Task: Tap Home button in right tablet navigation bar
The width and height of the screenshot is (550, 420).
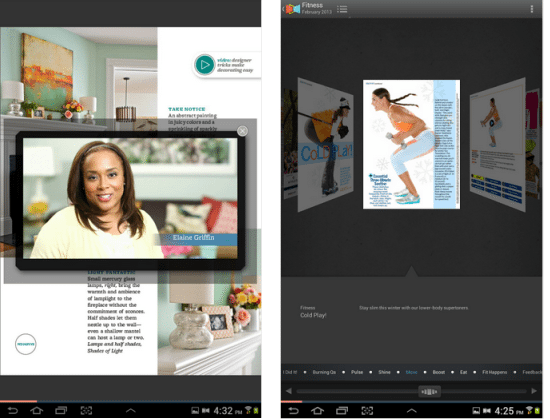Action: pyautogui.click(x=317, y=411)
